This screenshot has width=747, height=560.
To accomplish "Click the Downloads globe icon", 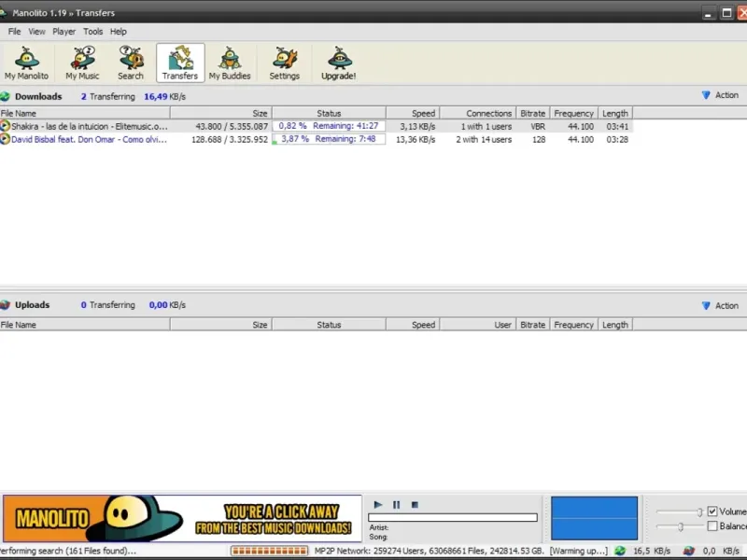I will (6, 97).
